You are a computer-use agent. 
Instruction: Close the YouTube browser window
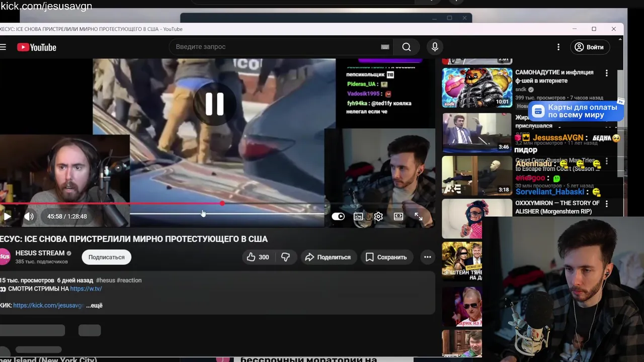coord(613,29)
